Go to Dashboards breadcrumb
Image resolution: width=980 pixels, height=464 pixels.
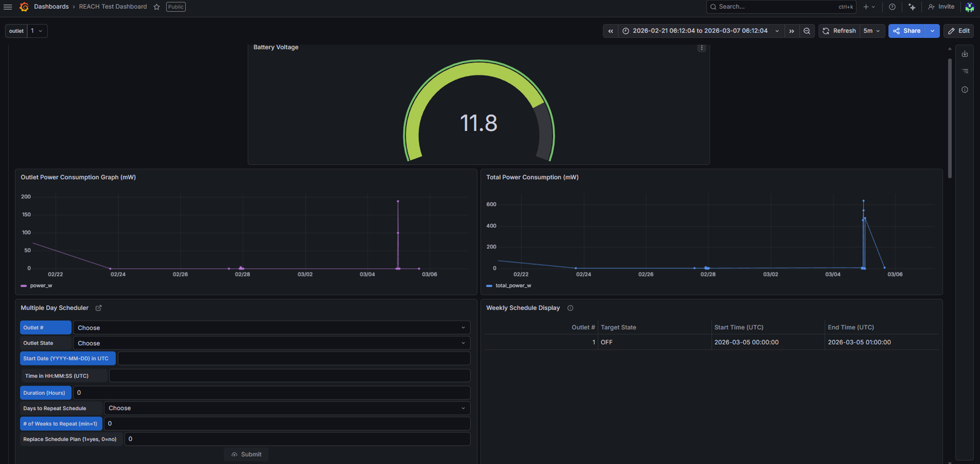(51, 7)
